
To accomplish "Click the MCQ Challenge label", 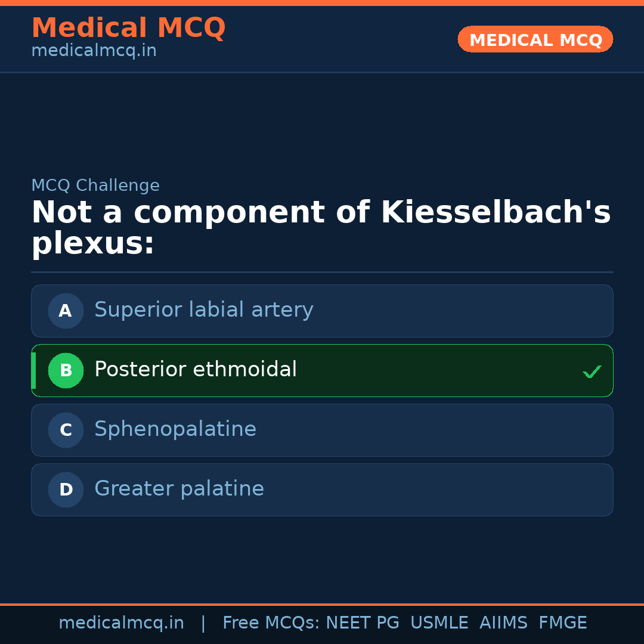I will coord(95,185).
